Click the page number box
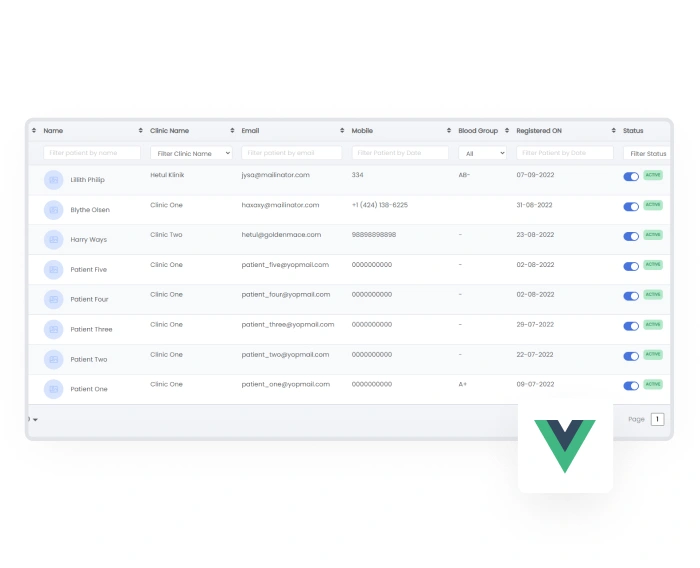 (x=658, y=419)
